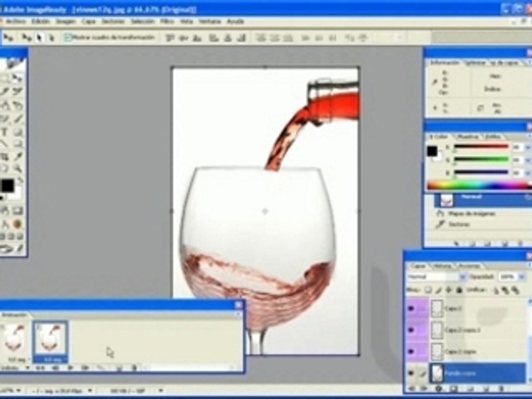532x399 pixels.
Task: Select the Capa 2 copia 2 layer thumbnail
Action: click(x=437, y=330)
